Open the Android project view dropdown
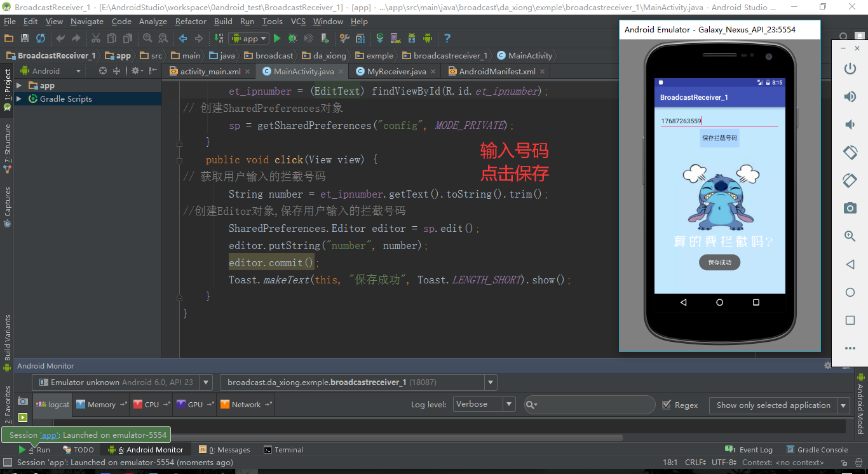The height and width of the screenshot is (474, 868). click(x=51, y=71)
